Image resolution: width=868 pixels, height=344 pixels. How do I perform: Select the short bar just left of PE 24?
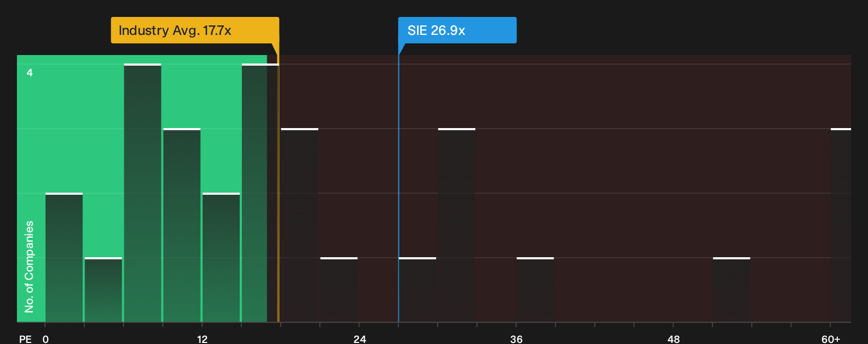click(339, 290)
